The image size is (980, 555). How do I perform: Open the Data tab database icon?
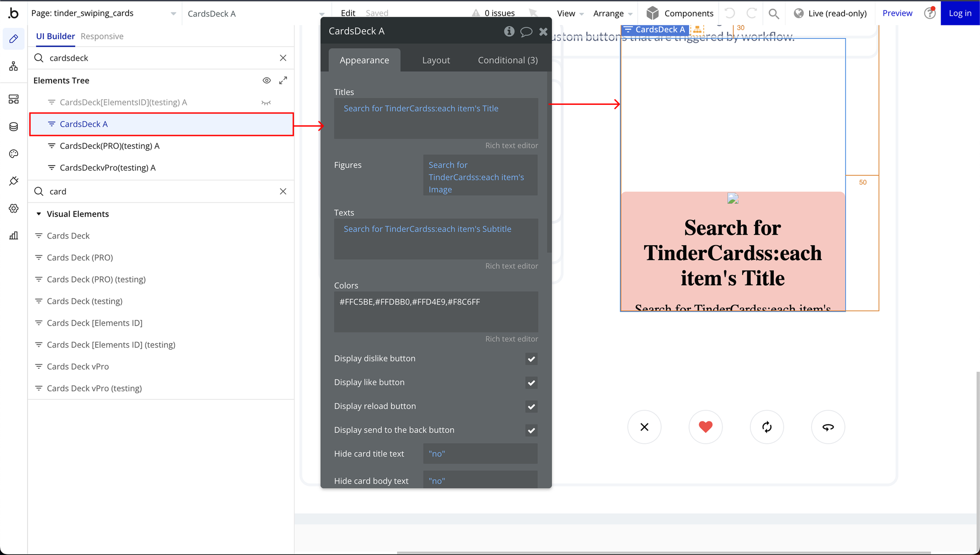[x=13, y=126]
